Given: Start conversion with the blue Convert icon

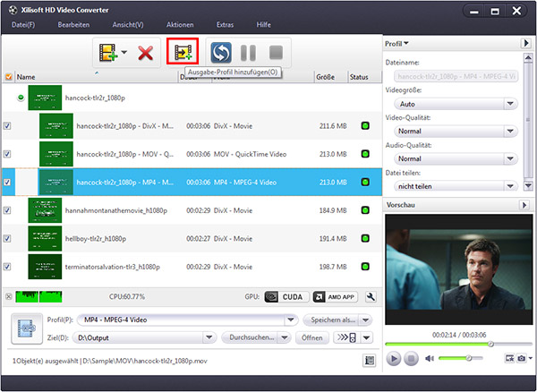Looking at the screenshot, I should click(221, 53).
